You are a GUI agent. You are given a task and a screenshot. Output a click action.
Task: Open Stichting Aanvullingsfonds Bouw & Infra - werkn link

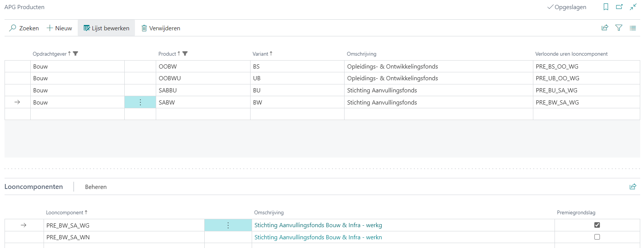[318, 237]
